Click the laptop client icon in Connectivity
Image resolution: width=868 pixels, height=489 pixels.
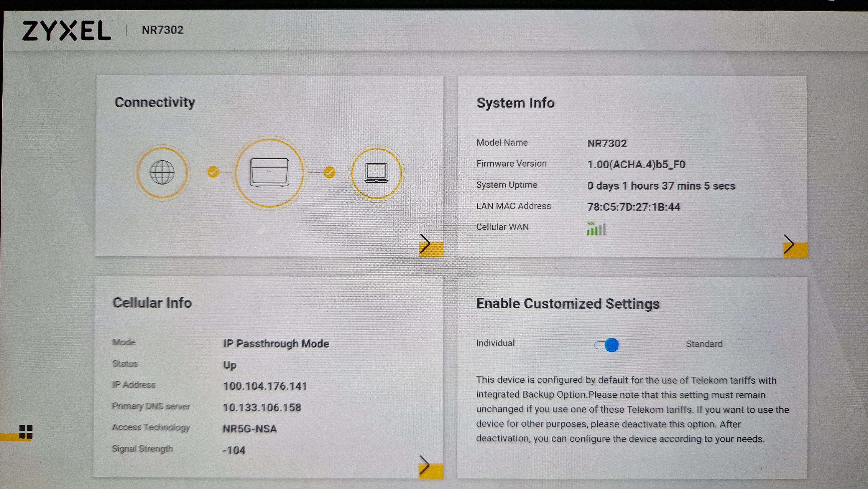tap(376, 173)
